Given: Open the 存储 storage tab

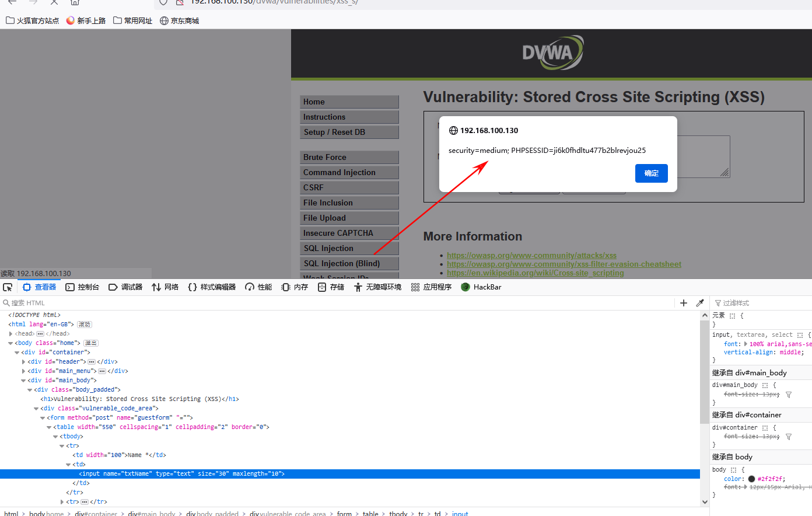Looking at the screenshot, I should (331, 287).
